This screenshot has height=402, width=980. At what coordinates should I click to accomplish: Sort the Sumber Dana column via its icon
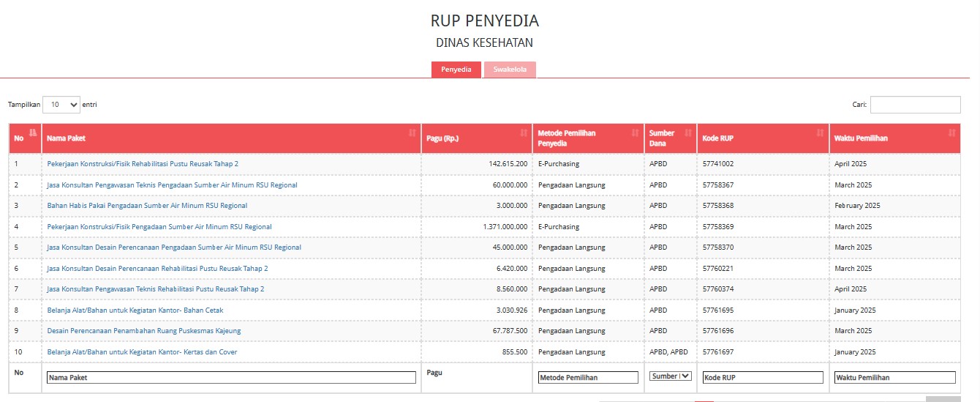pos(688,133)
